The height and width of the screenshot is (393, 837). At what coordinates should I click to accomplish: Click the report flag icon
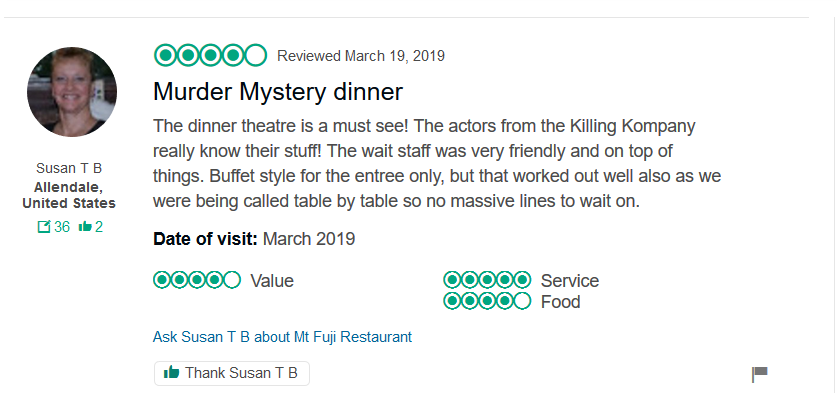[x=760, y=374]
